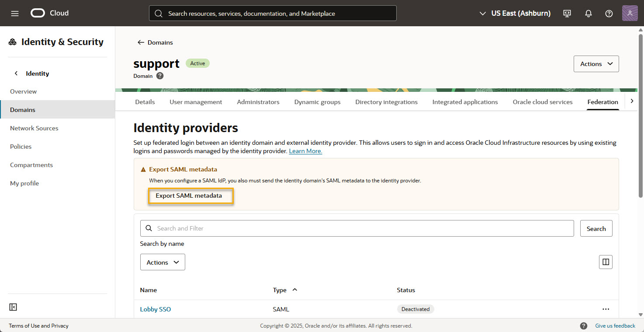
Task: Open the user profile avatar
Action: [630, 13]
